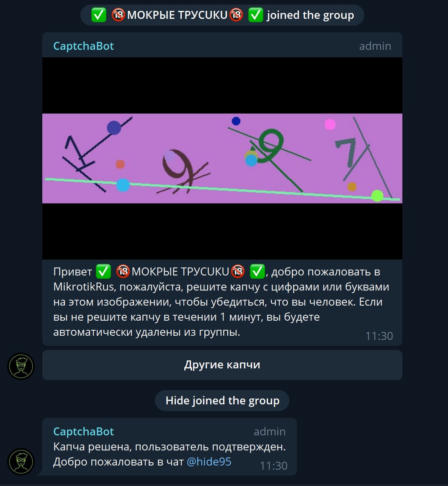Click the first green checkmark emoji in the join notice
Screen dimensions: 448x486
(98, 15)
